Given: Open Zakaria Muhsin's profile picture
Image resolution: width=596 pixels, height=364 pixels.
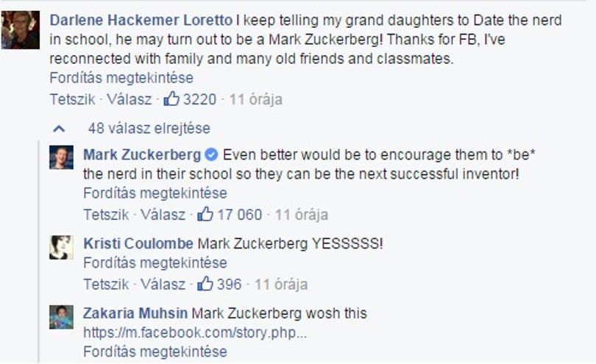Looking at the screenshot, I should (61, 317).
